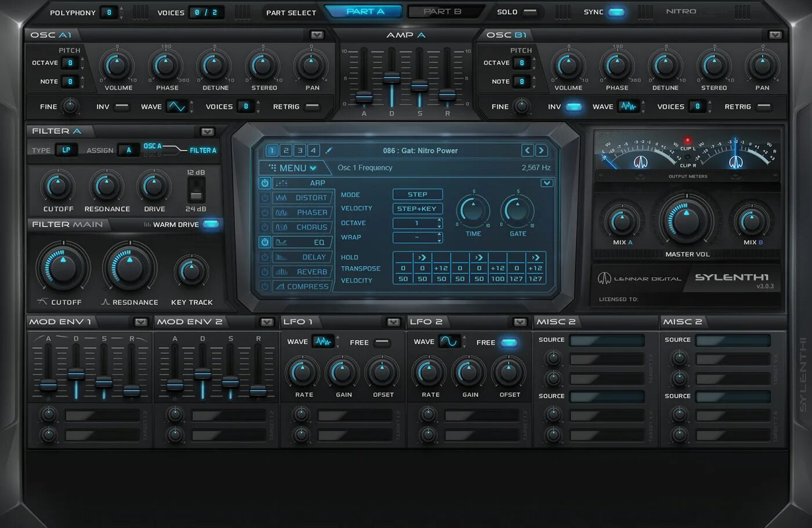Enable the WARM DRIVE toggle
This screenshot has width=812, height=528.
[211, 224]
